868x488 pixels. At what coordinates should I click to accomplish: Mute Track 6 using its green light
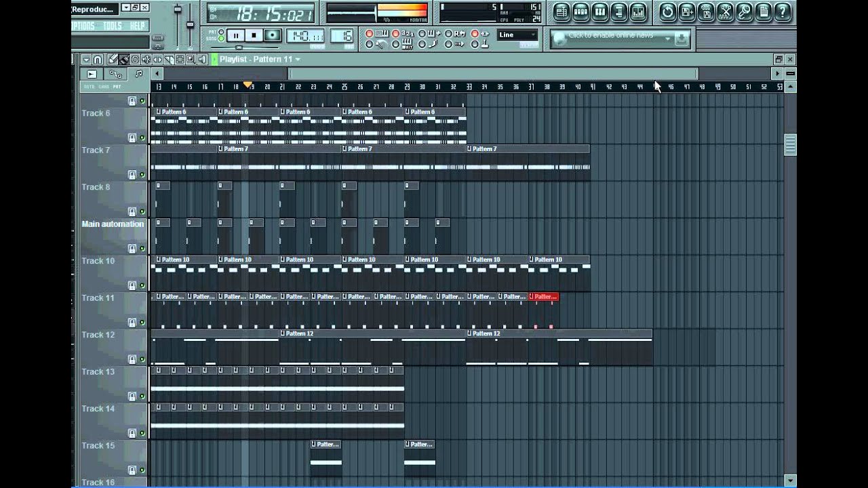tap(142, 138)
